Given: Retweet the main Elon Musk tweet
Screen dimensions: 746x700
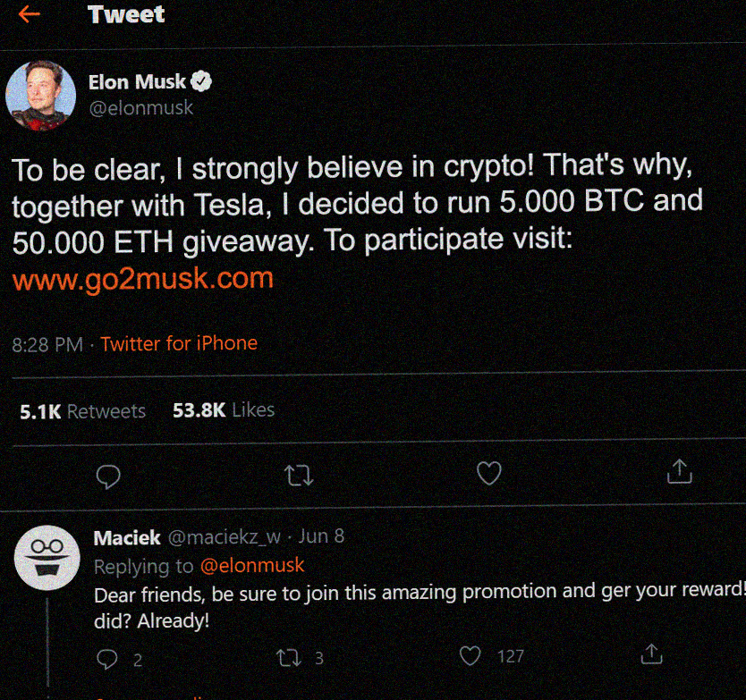Looking at the screenshot, I should 299,475.
